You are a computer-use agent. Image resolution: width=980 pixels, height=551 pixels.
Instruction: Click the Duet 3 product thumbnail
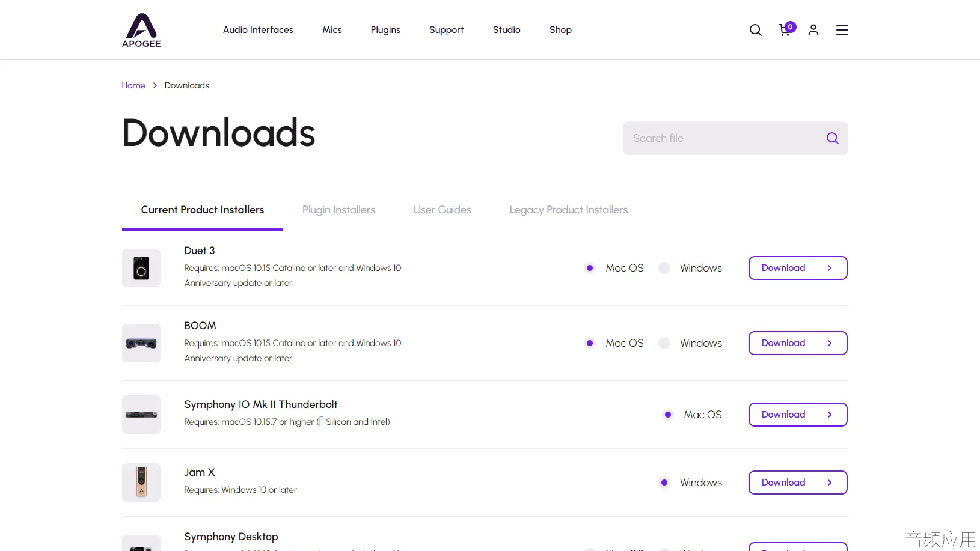(141, 268)
